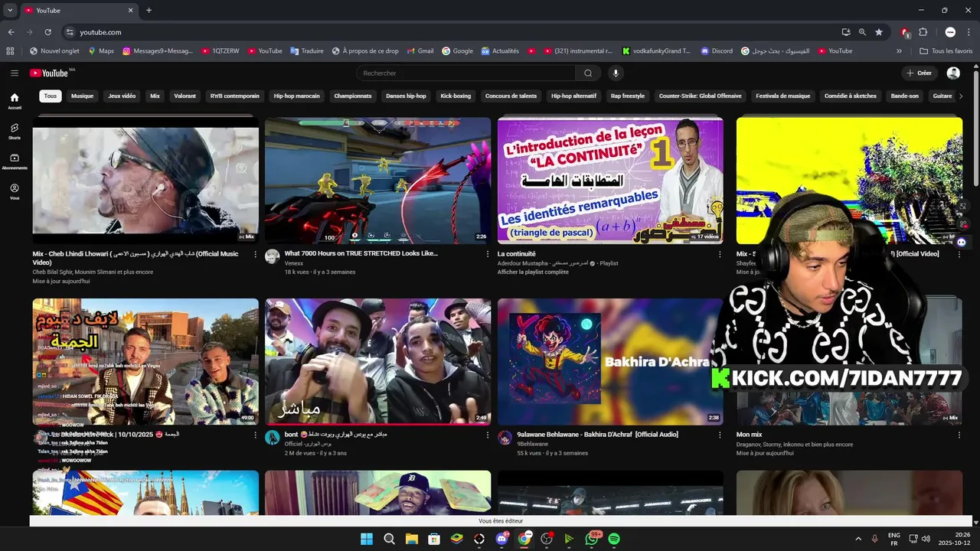The image size is (980, 551).
Task: Close the YouTube browser tab
Action: [130, 10]
